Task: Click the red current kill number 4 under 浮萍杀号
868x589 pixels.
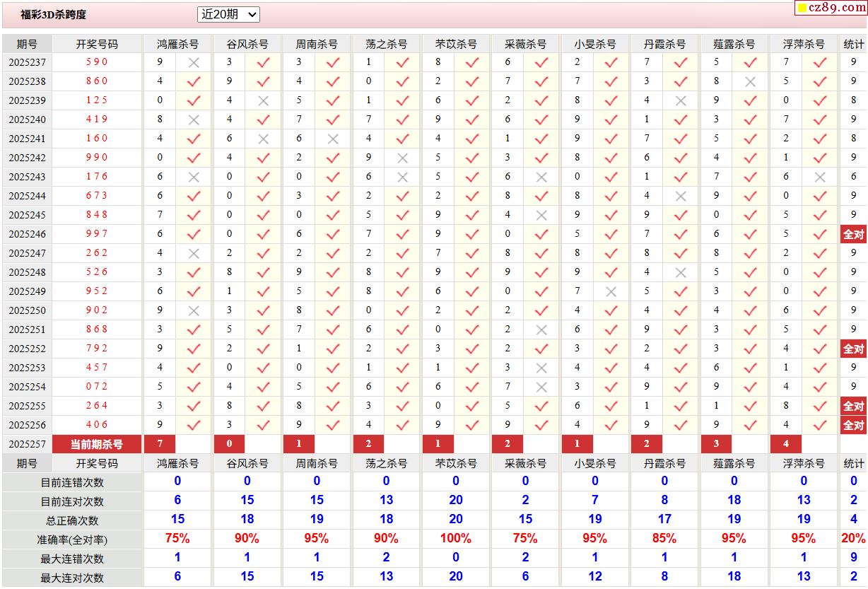Action: 786,444
